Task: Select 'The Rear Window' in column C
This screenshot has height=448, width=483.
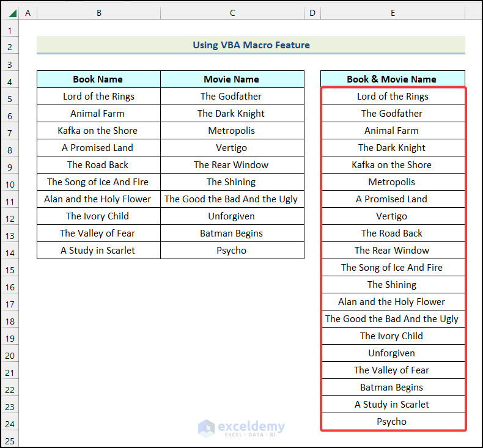Action: click(x=232, y=165)
